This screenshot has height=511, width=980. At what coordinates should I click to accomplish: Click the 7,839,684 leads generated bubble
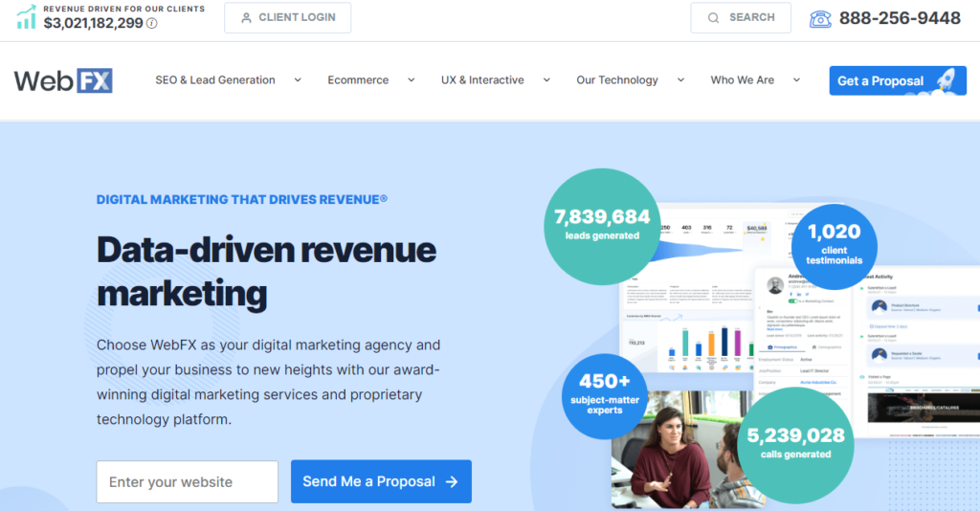click(602, 226)
